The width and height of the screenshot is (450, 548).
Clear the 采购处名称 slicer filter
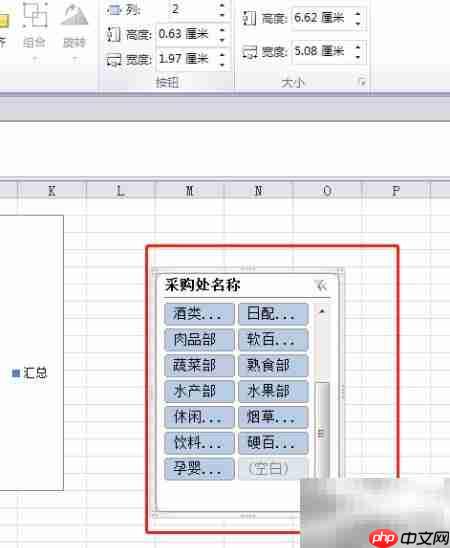click(x=321, y=285)
